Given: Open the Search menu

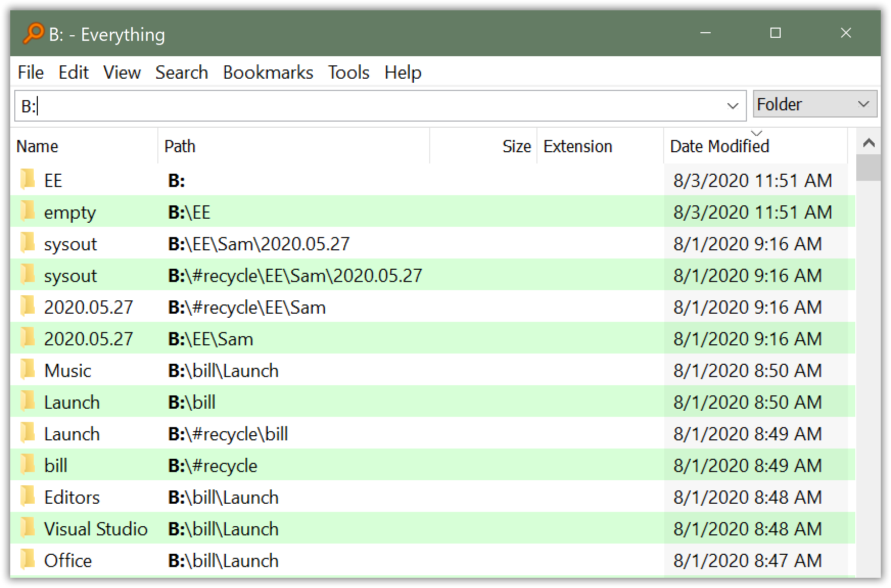Looking at the screenshot, I should coord(181,73).
